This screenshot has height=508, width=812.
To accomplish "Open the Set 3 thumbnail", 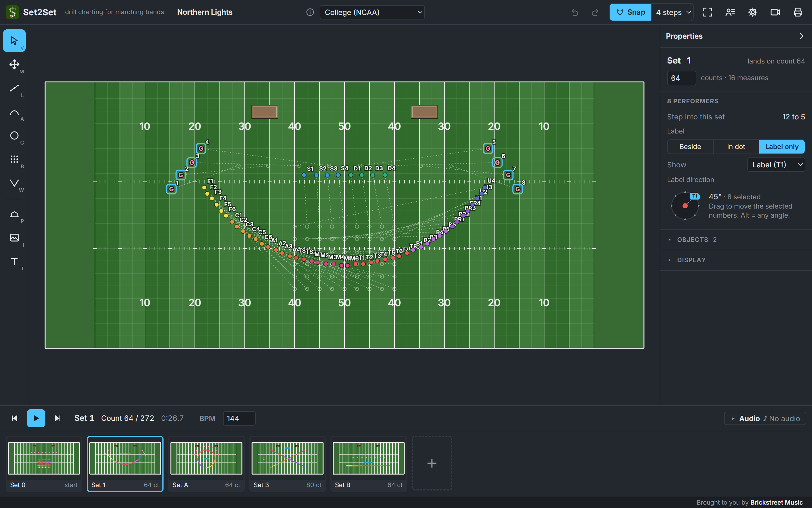I will [288, 464].
